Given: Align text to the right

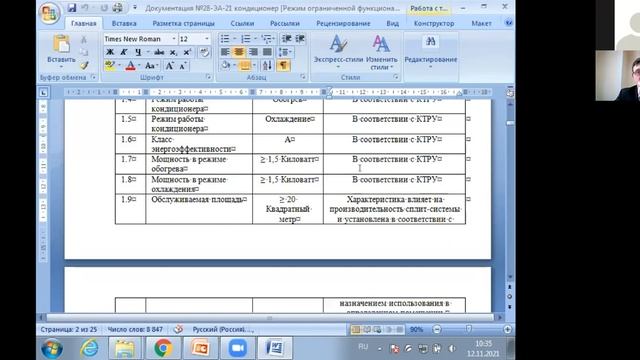Looking at the screenshot, I should [253, 52].
